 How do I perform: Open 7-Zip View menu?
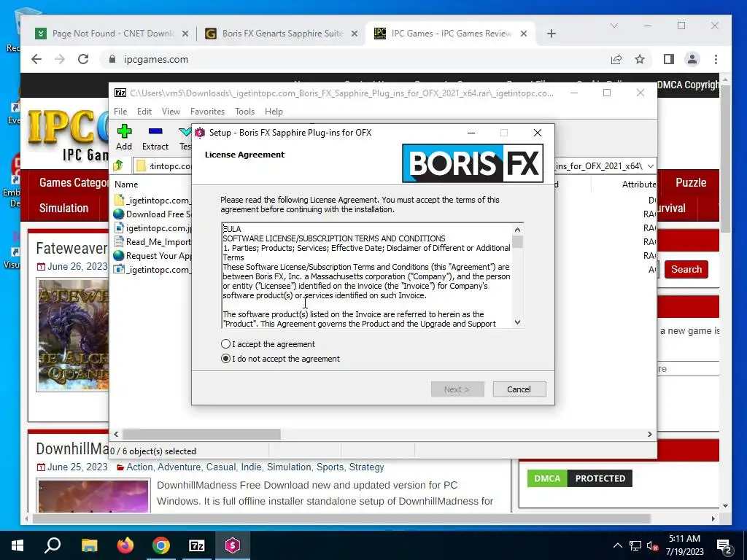pos(171,112)
